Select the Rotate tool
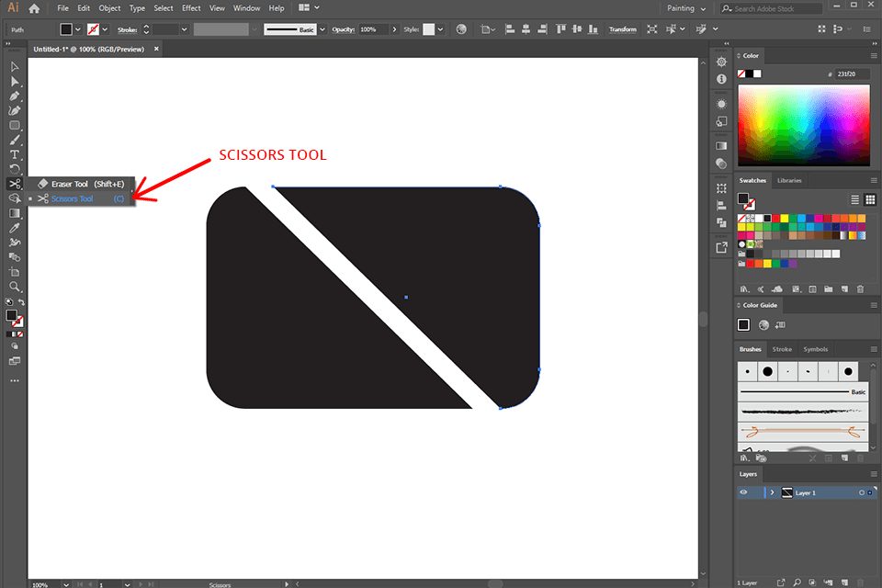The height and width of the screenshot is (588, 882). click(x=15, y=169)
